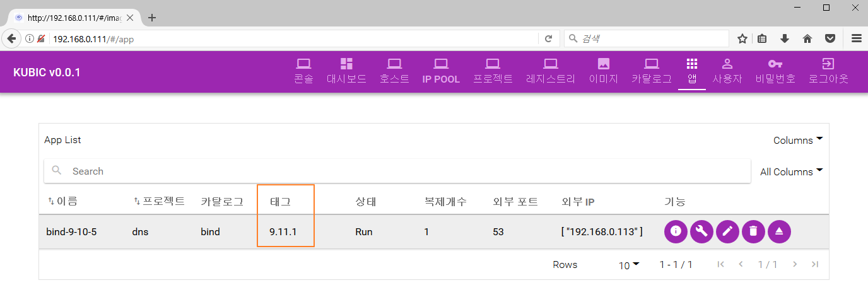This screenshot has height=285, width=868.
Task: Go to the 이미지 images page
Action: (x=604, y=71)
